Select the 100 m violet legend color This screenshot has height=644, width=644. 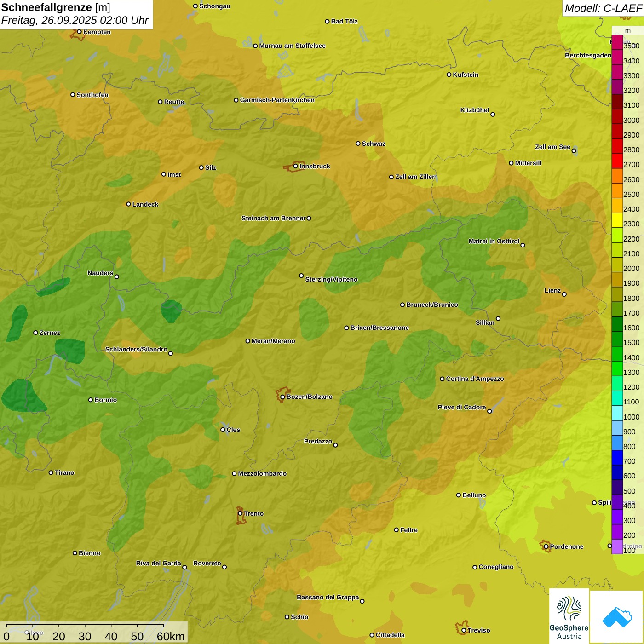[617, 546]
